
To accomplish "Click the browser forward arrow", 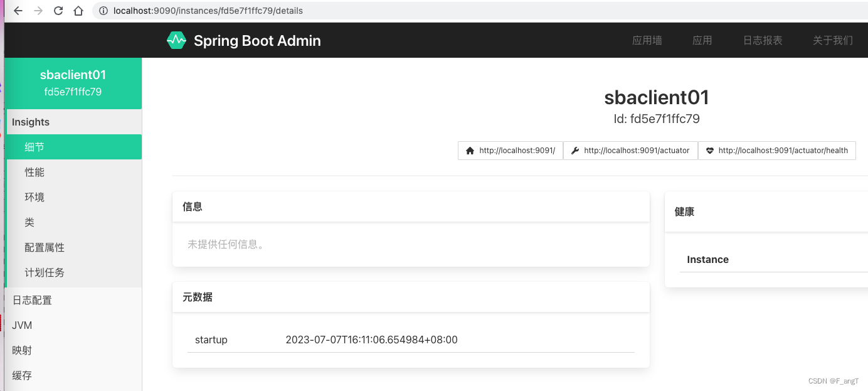I will click(38, 11).
